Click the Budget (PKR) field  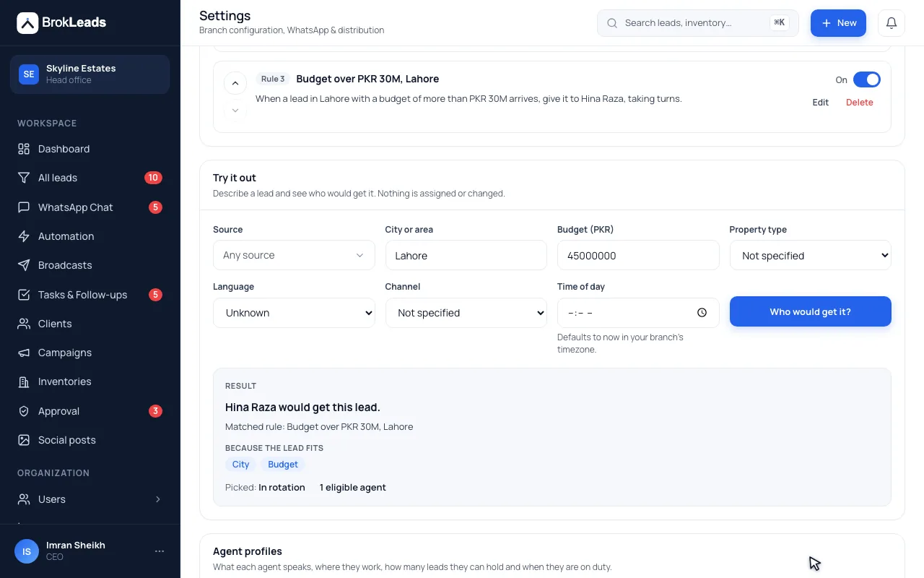(638, 255)
